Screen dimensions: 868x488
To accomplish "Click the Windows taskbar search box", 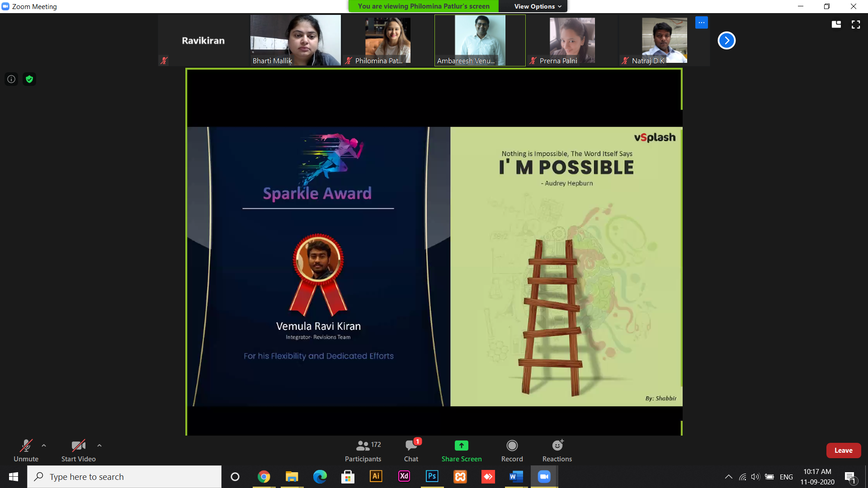I will coord(124,477).
